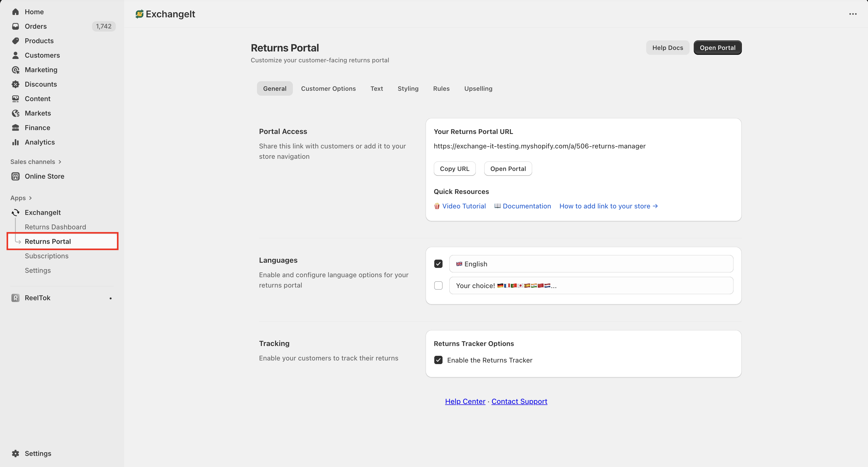Toggle Enable the Returns Tracker checkbox
Screen dimensions: 868x467
(x=438, y=360)
